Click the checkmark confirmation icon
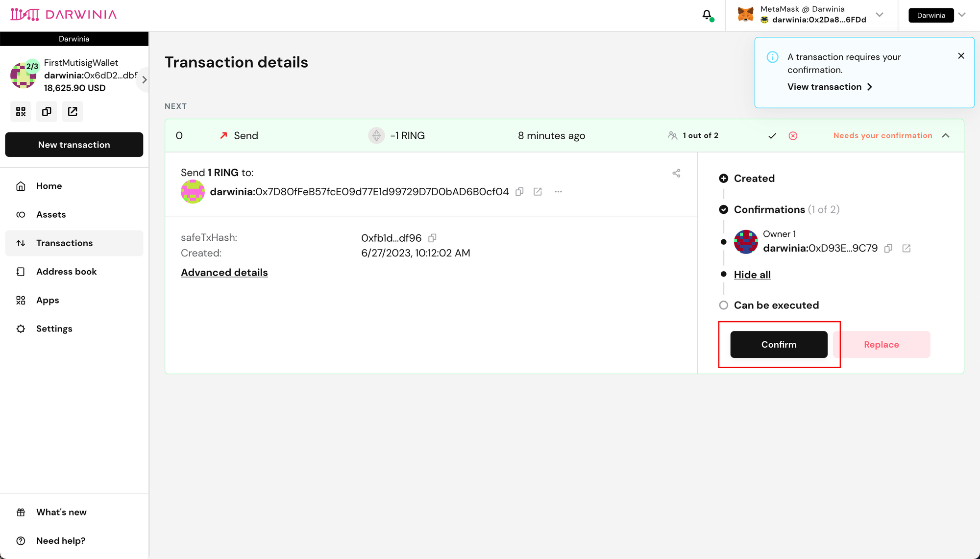 (772, 135)
